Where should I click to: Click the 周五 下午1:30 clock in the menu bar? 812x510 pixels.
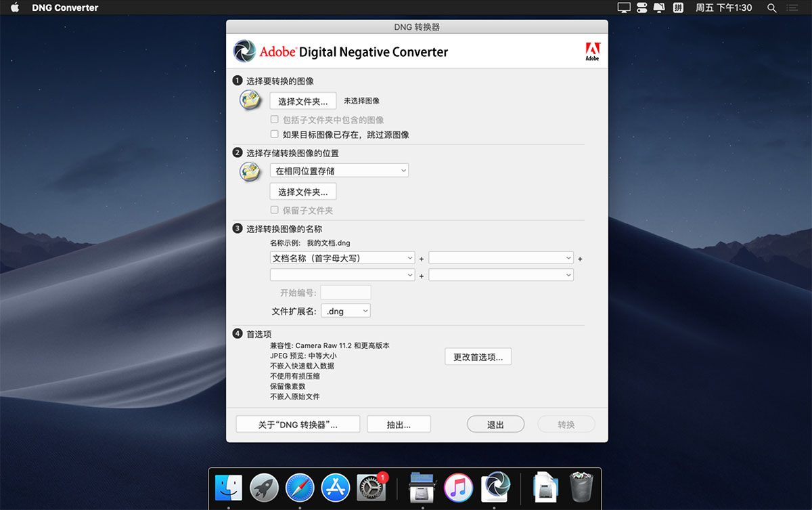(x=724, y=7)
